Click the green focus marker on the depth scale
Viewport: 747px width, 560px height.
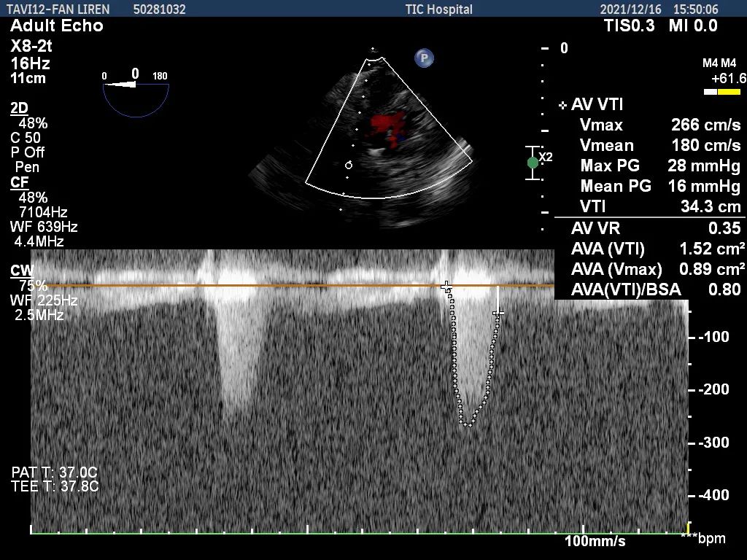click(x=533, y=163)
